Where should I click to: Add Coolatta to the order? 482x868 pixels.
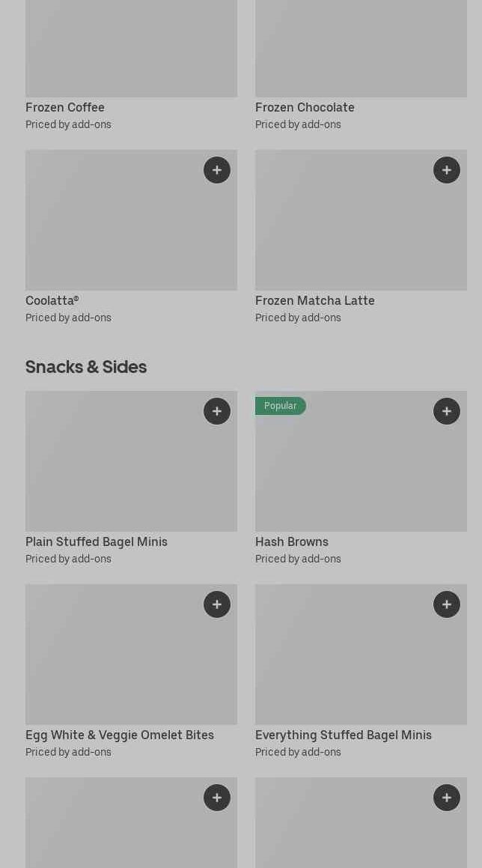point(217,170)
